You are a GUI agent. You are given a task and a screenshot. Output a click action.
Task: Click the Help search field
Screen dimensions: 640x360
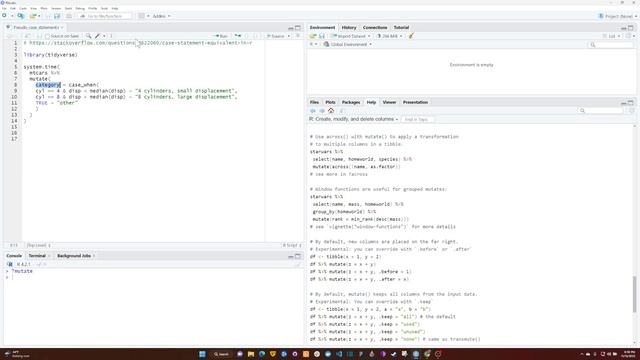tap(602, 111)
